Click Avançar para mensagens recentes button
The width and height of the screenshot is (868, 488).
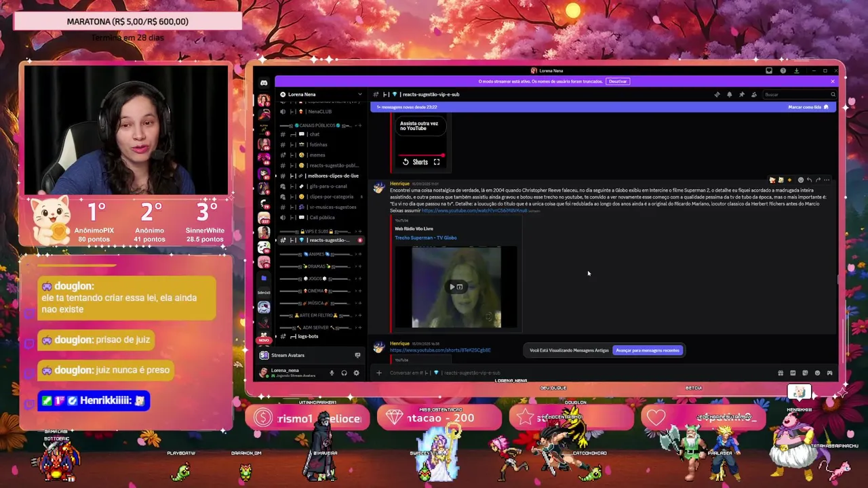tap(648, 350)
